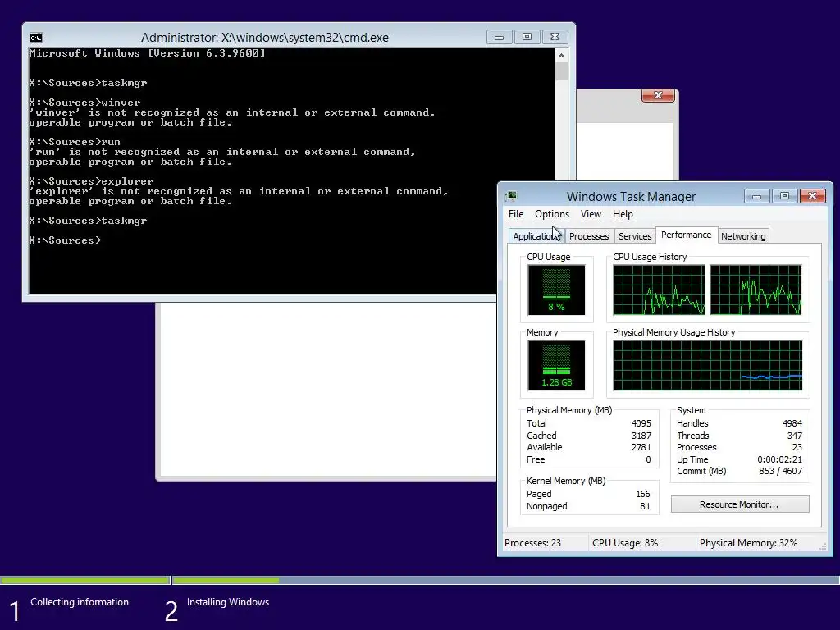Click the last empty X:\Sources> prompt
The width and height of the screenshot is (840, 630).
(65, 240)
